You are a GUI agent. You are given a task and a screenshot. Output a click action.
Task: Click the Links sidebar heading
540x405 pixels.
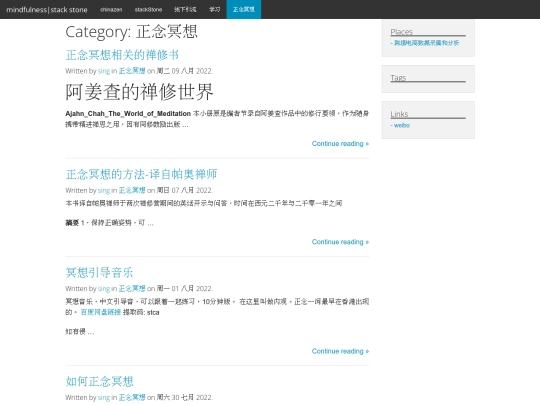399,114
